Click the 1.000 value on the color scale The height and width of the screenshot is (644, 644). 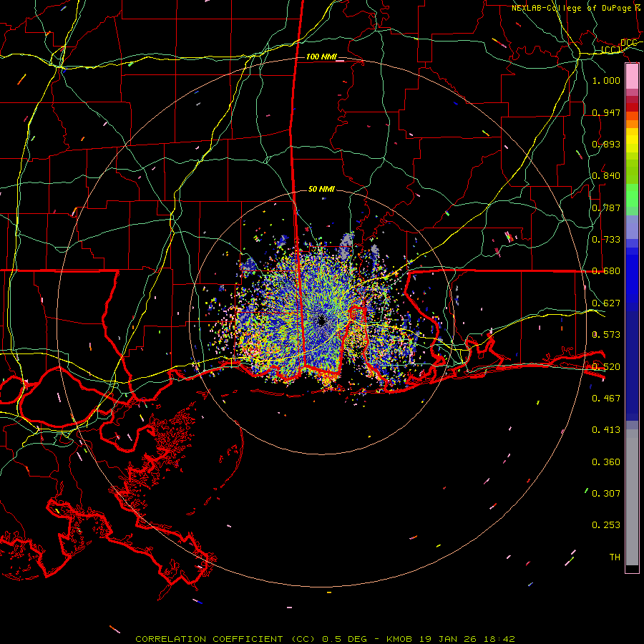pyautogui.click(x=606, y=80)
